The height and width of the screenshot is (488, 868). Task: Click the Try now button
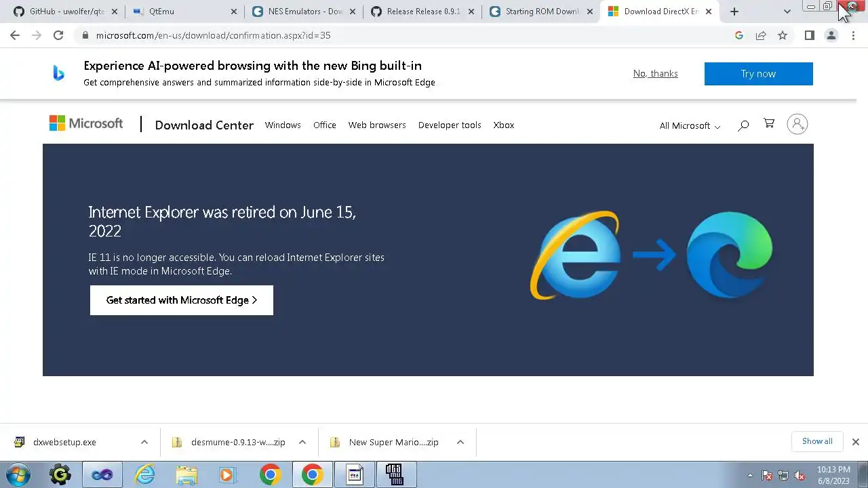tap(758, 74)
